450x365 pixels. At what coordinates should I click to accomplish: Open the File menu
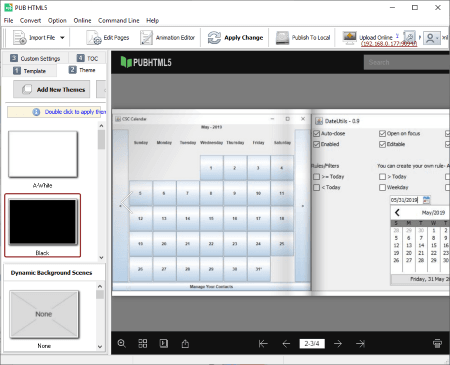pyautogui.click(x=8, y=20)
